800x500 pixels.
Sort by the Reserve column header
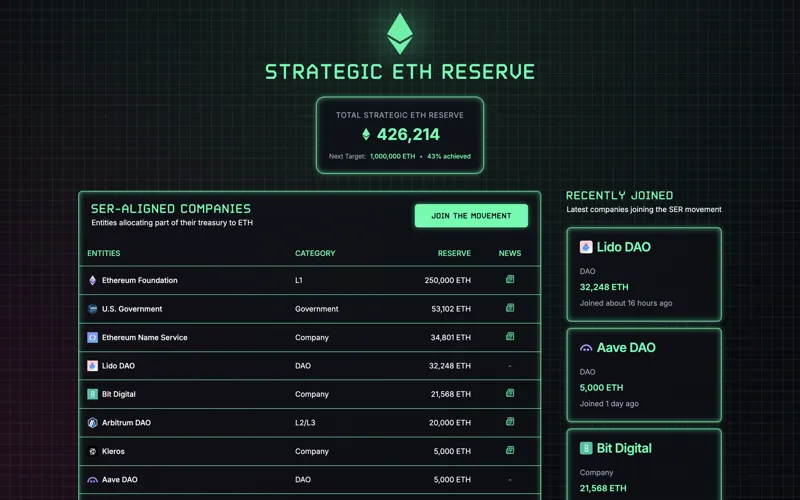454,253
